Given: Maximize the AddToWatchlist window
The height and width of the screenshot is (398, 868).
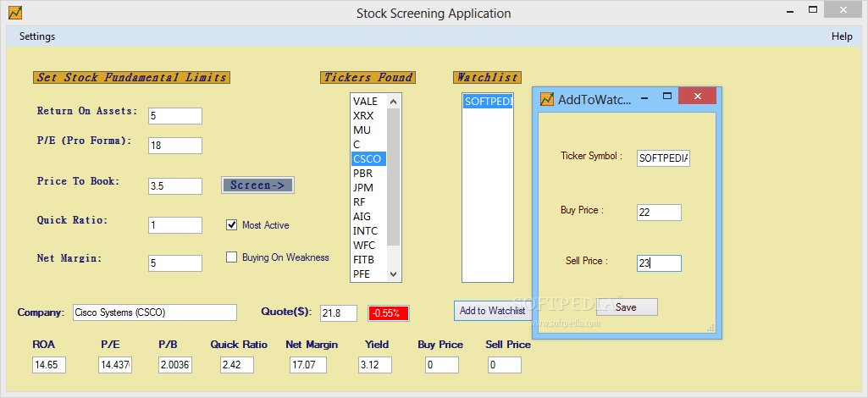Looking at the screenshot, I should [x=667, y=97].
